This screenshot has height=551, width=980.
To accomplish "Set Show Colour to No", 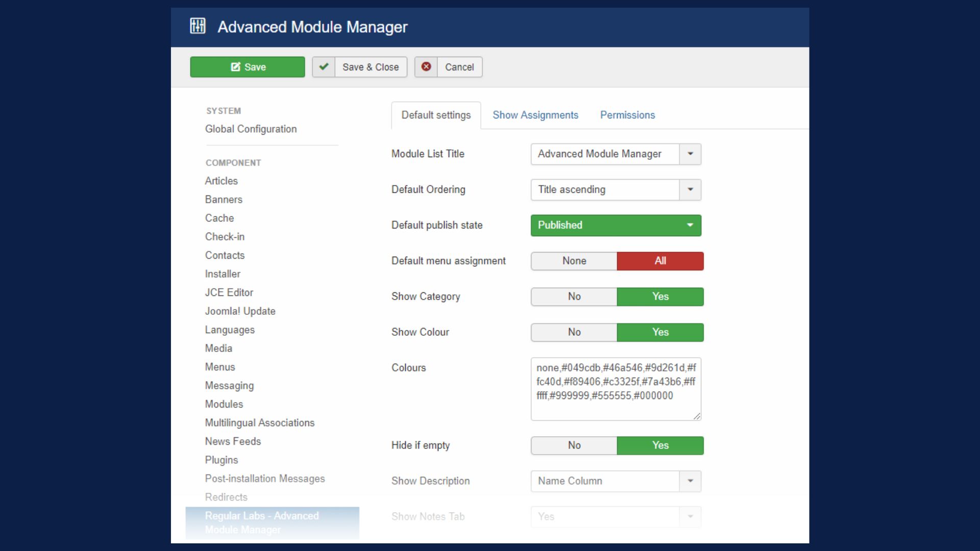I will point(574,333).
